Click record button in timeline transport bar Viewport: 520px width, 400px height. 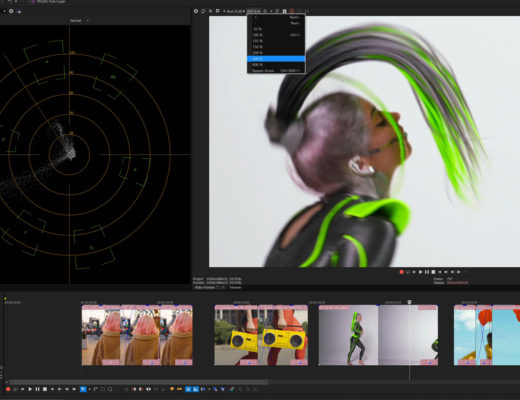[x=8, y=389]
